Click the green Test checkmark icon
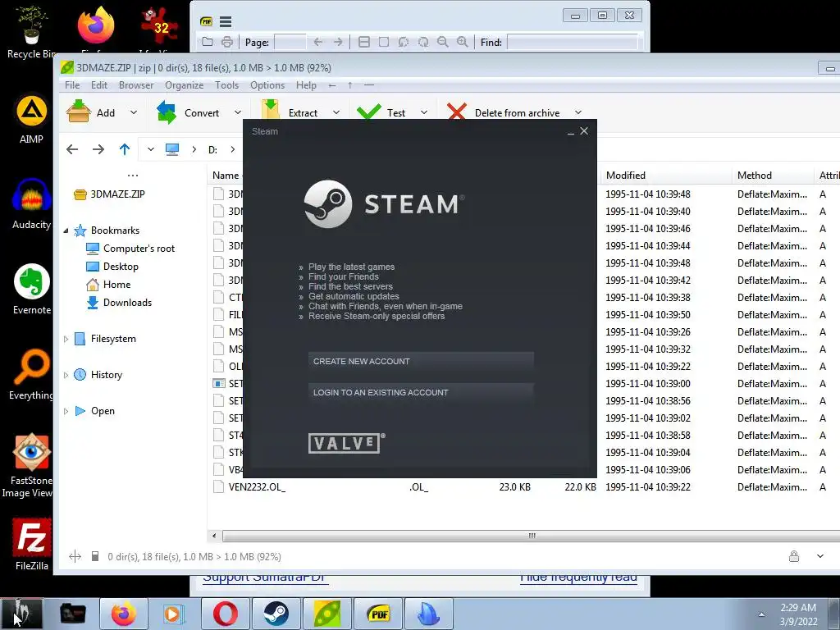The height and width of the screenshot is (630, 840). [x=368, y=112]
